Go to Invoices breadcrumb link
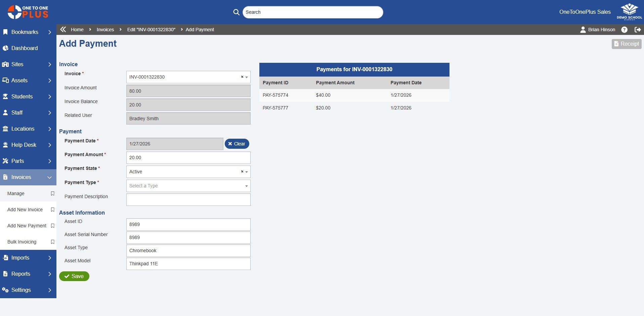The width and height of the screenshot is (644, 316). (x=105, y=30)
